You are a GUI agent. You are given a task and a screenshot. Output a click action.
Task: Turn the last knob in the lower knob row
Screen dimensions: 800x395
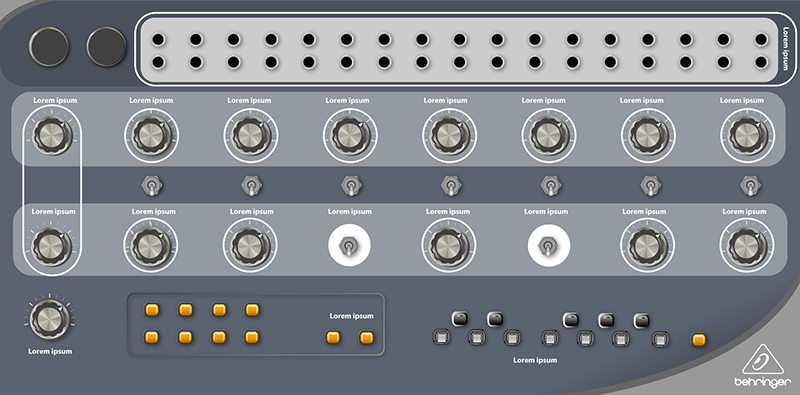point(747,246)
